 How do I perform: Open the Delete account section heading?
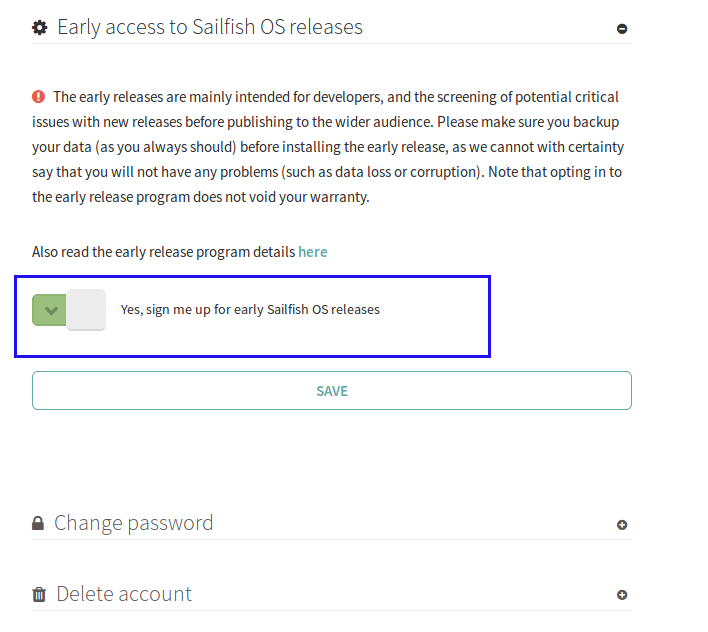124,594
